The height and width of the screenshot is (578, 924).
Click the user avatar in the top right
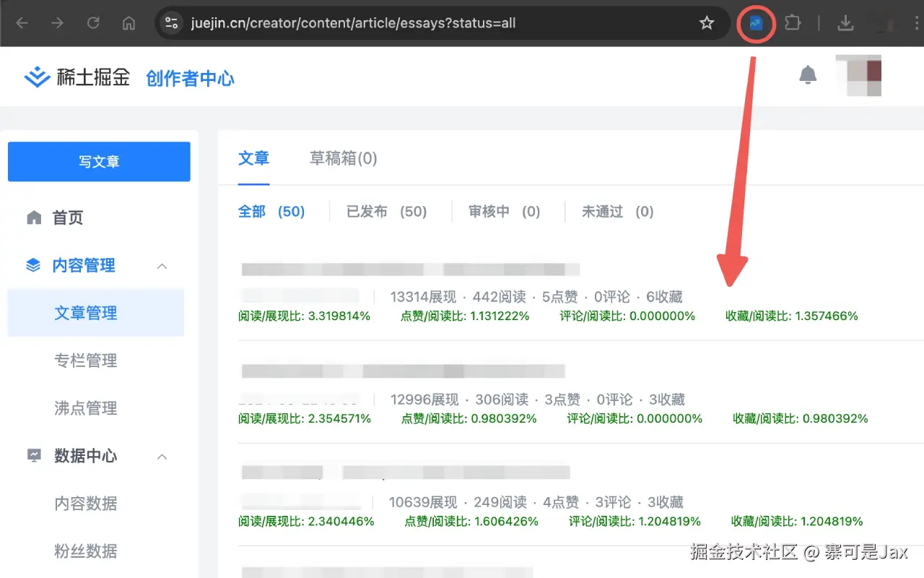pyautogui.click(x=858, y=74)
